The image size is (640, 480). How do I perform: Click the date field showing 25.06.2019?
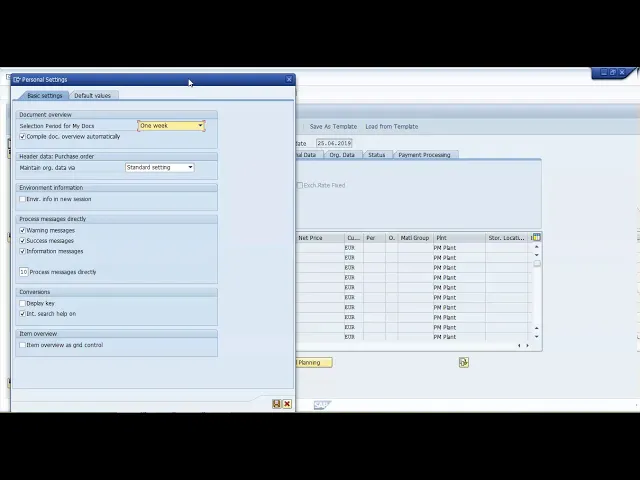click(x=334, y=143)
